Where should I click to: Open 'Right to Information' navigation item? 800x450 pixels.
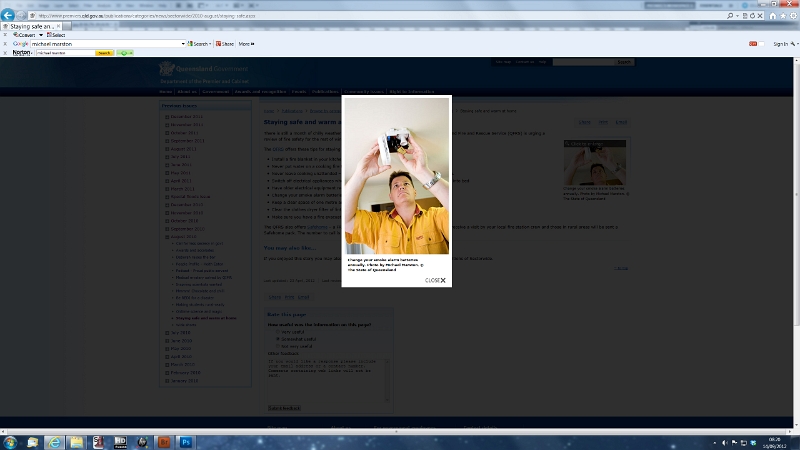click(412, 92)
